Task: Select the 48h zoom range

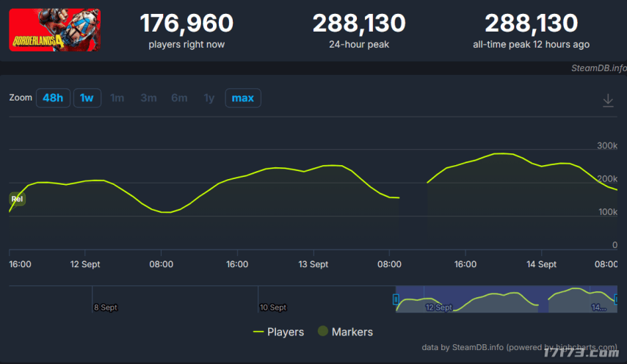Action: point(53,98)
